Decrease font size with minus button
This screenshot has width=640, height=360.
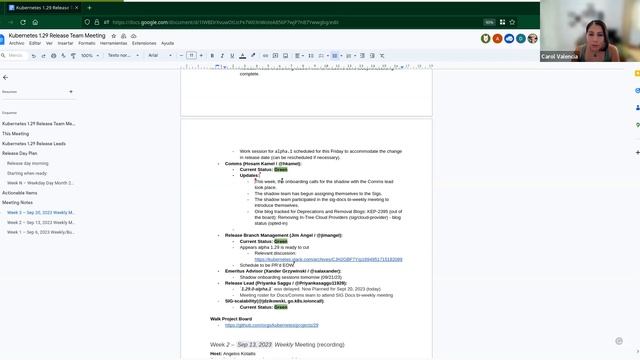[181, 56]
